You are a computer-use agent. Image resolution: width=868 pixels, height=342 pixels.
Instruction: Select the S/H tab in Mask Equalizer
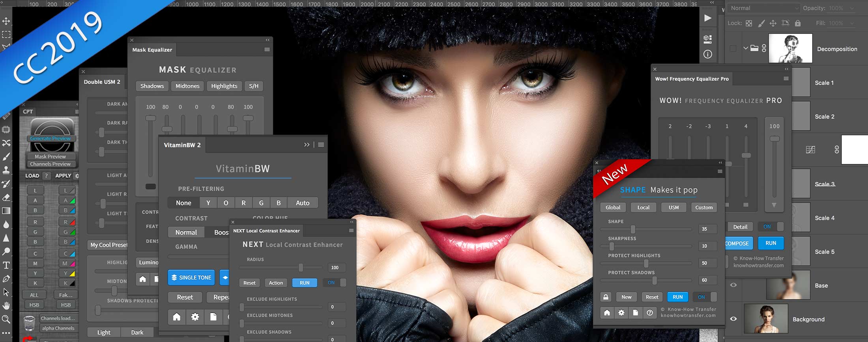254,86
